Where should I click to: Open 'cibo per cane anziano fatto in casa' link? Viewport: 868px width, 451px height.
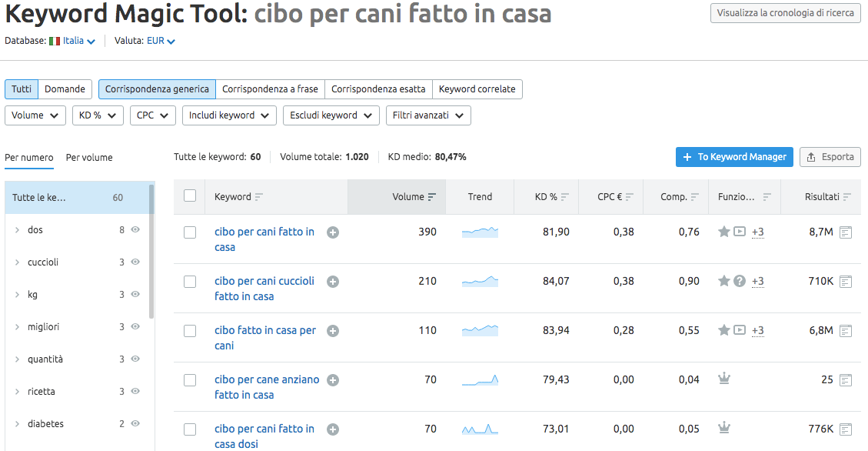click(x=267, y=387)
